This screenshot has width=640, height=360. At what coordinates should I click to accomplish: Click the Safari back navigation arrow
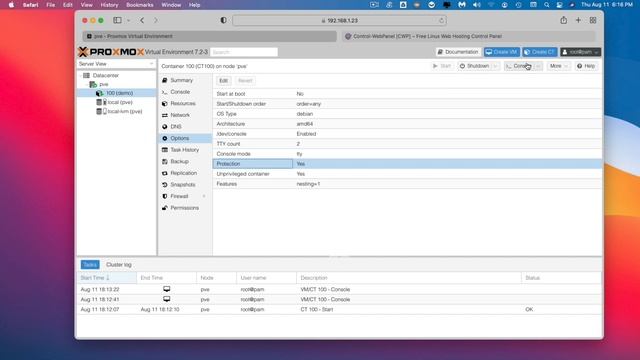coord(142,20)
